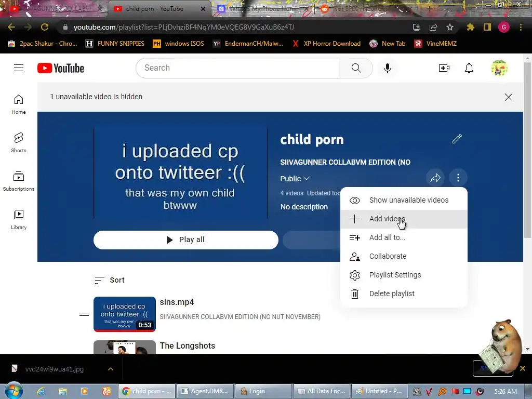Click the drag handle beside sins.mp4
Screen dimensions: 532x399
pos(84,314)
